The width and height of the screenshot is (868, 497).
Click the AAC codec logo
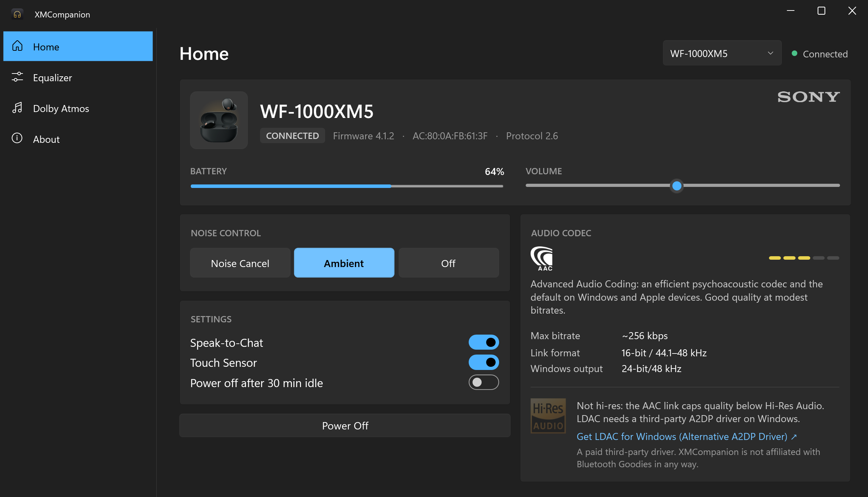click(x=542, y=258)
